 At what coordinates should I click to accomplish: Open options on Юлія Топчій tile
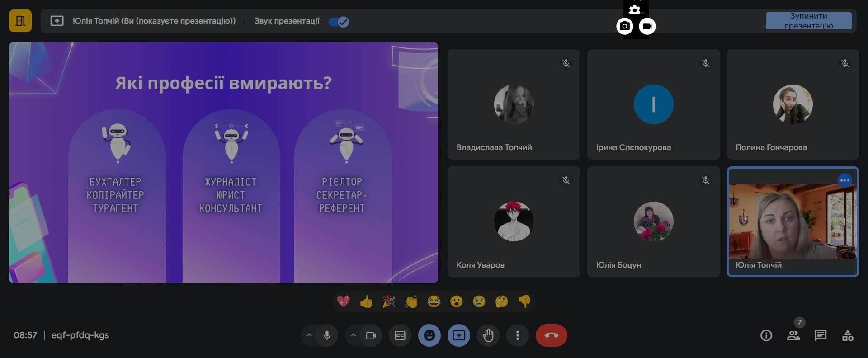point(844,180)
